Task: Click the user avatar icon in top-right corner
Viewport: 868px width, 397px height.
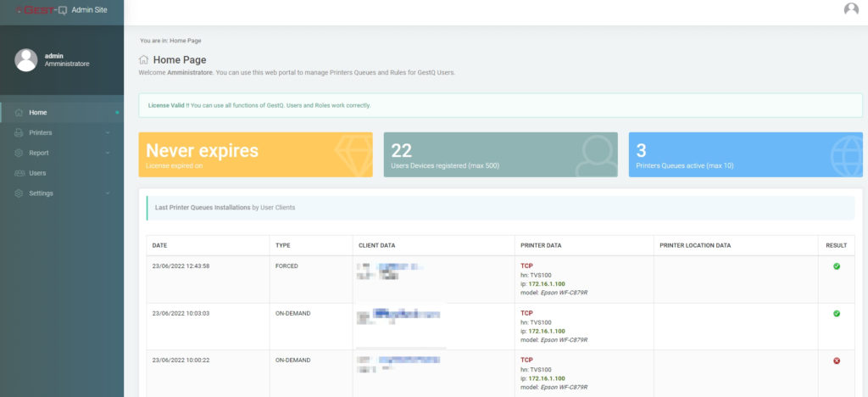Action: click(x=851, y=8)
